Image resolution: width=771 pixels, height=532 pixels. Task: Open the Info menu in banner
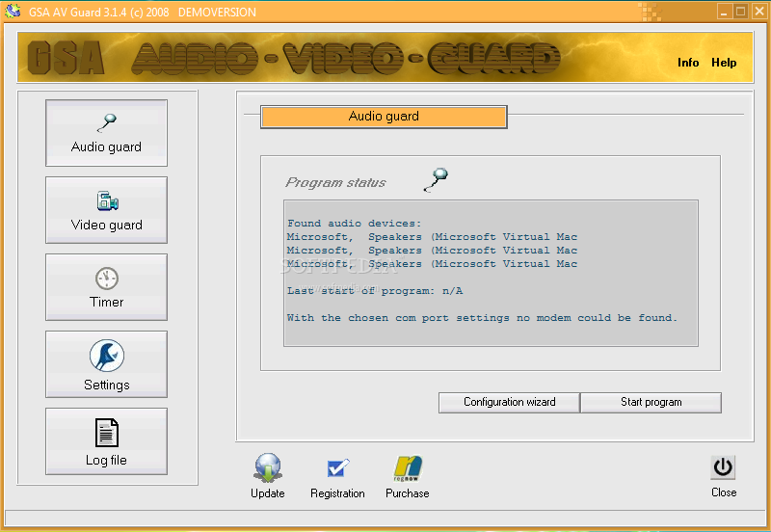(x=688, y=63)
